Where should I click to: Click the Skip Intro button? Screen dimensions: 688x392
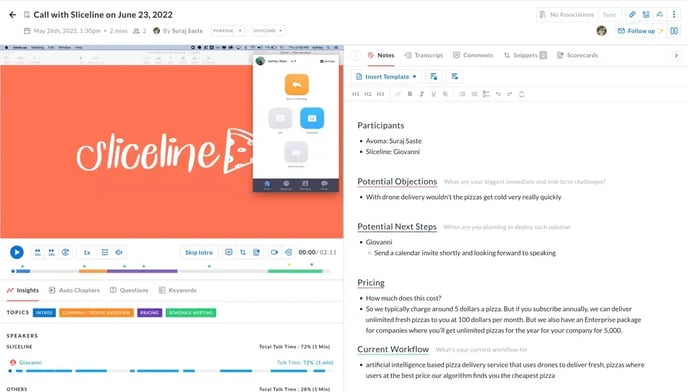(x=199, y=252)
